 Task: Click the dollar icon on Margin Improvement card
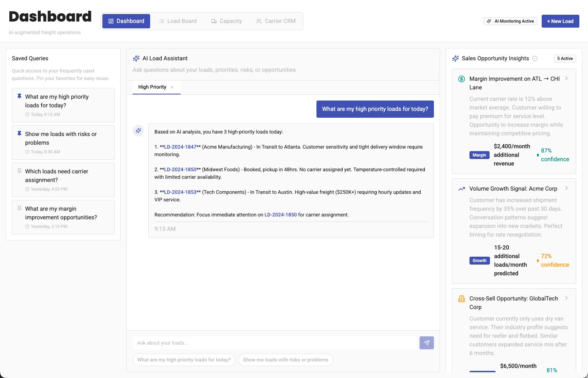pyautogui.click(x=462, y=79)
